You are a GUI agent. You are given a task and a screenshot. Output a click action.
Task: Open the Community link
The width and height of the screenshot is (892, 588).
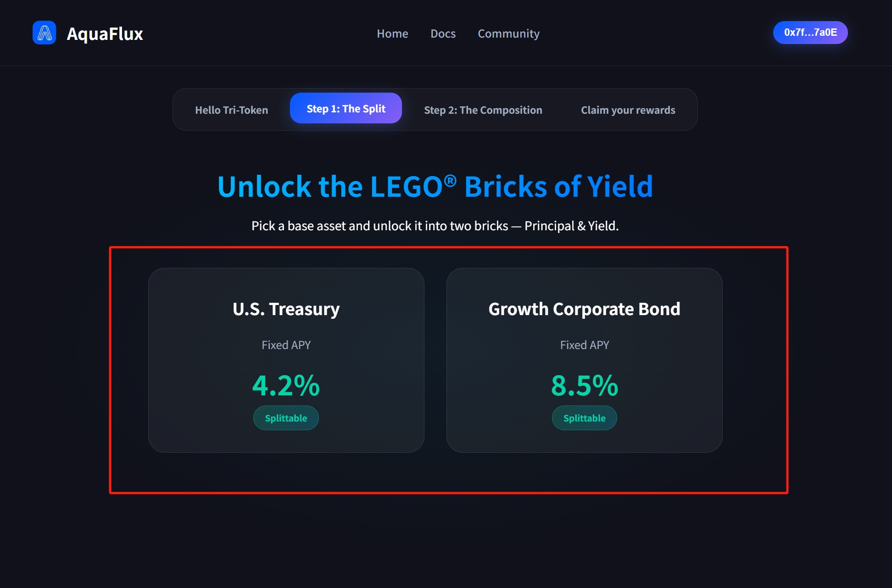pos(508,33)
